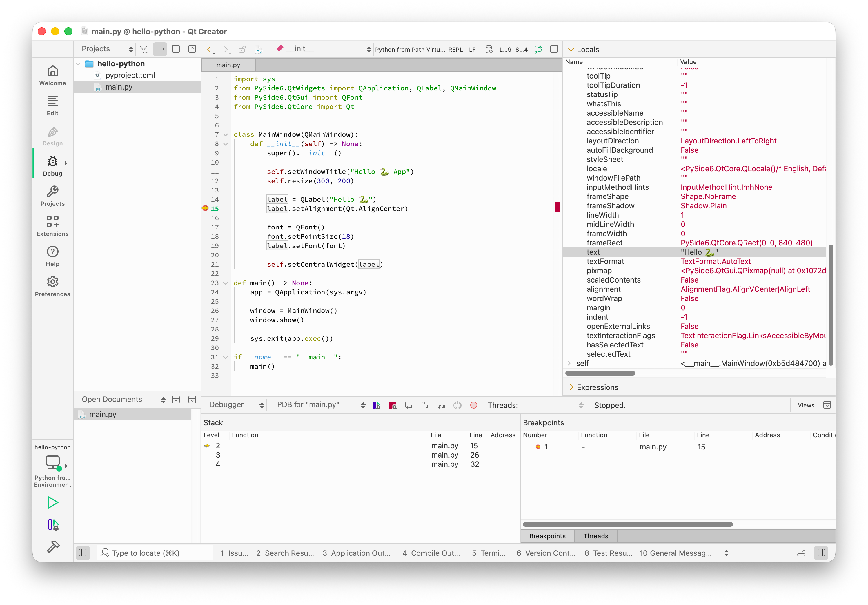The height and width of the screenshot is (605, 868).
Task: Select the main.py editor tab
Action: (228, 65)
